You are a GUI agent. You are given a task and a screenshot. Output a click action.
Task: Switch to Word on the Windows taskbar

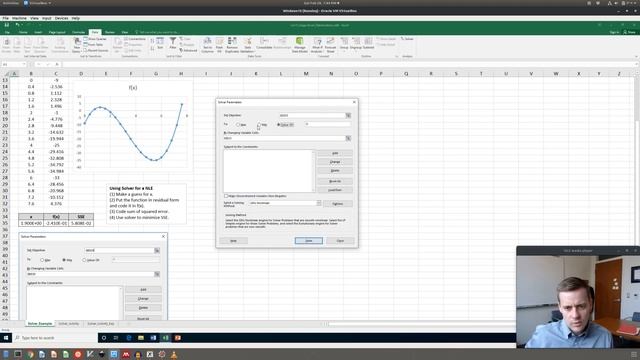[x=153, y=338]
